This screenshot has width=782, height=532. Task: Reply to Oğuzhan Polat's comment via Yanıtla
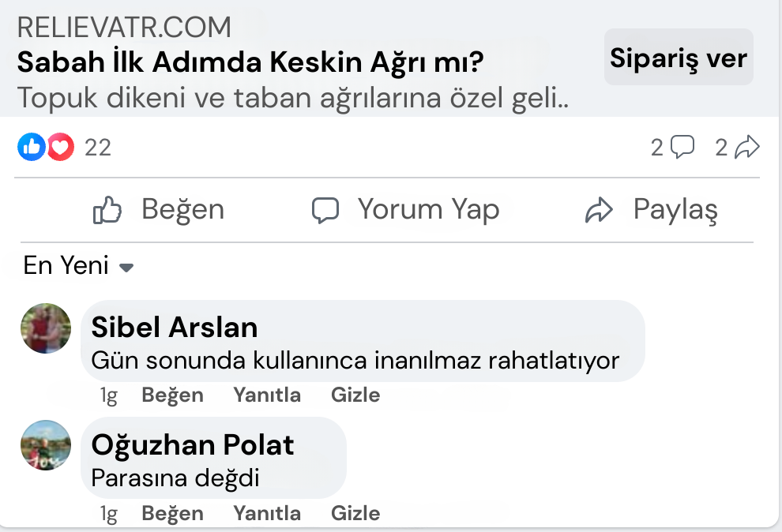pos(267,513)
